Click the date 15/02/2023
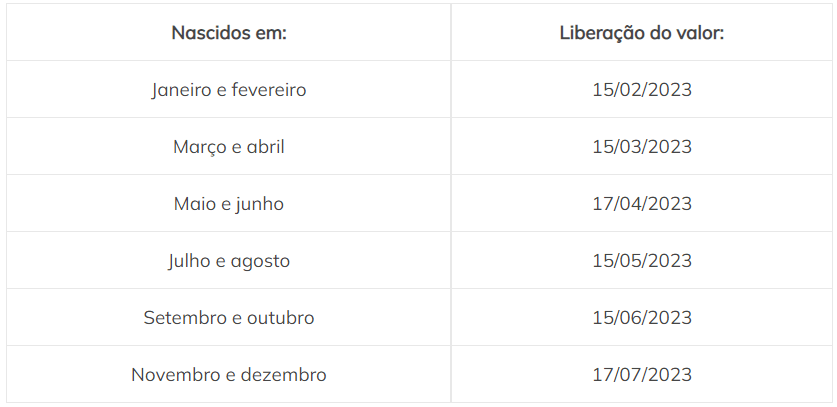 pos(642,90)
